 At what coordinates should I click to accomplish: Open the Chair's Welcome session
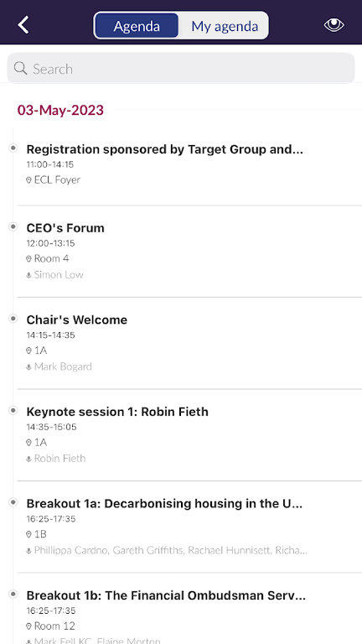point(189,343)
